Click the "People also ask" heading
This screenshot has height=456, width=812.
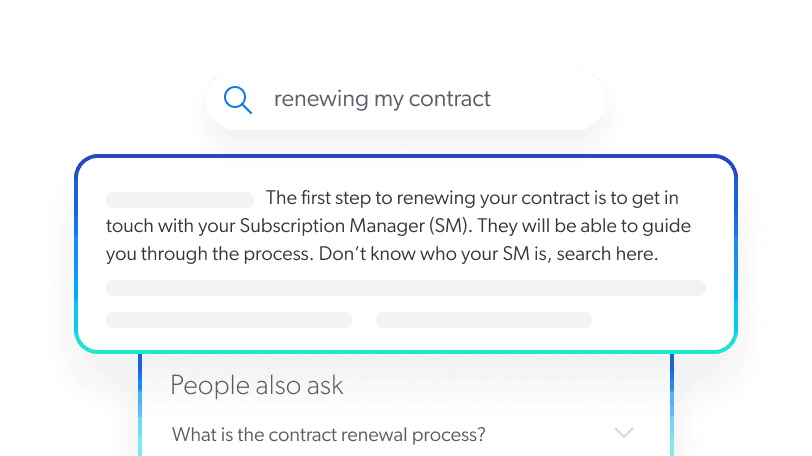coord(257,386)
